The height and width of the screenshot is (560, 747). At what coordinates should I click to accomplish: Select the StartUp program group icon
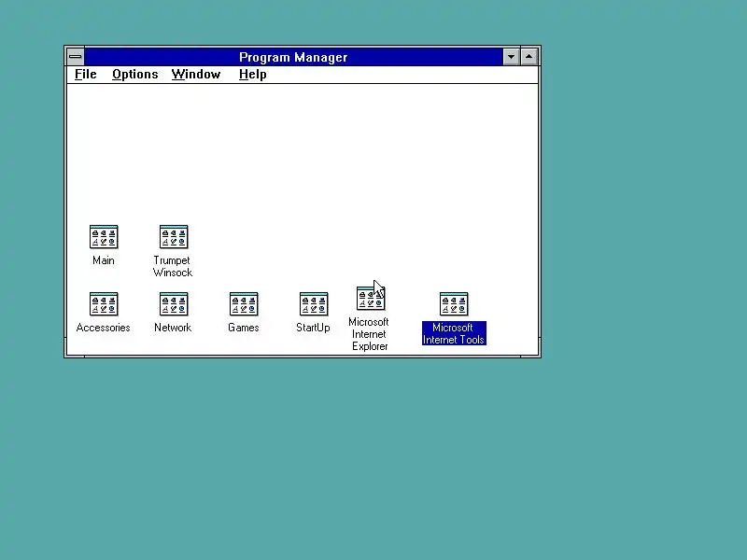314,304
